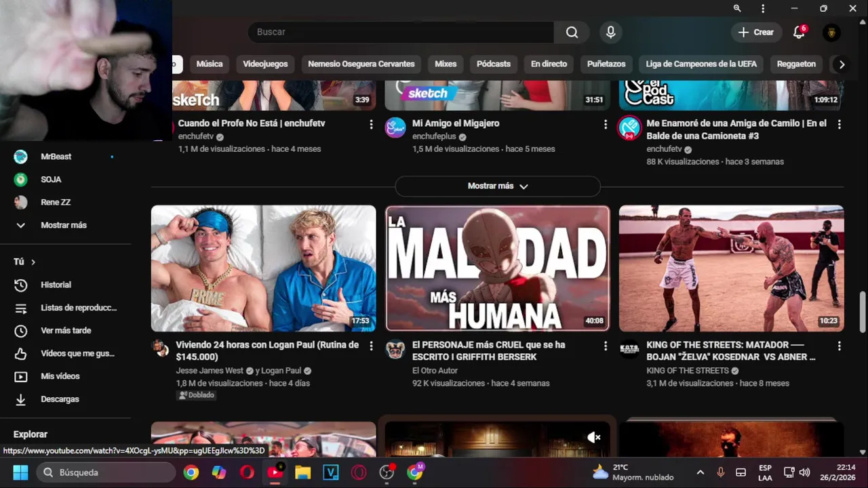
Task: Click 'Explorar' sidebar heading
Action: click(31, 434)
